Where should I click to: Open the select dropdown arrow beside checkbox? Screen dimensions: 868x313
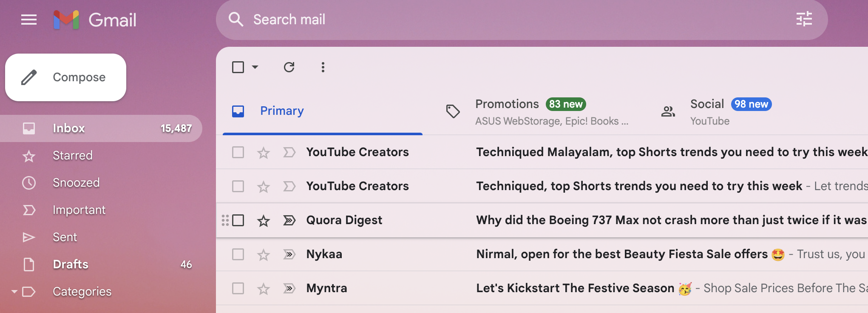255,67
